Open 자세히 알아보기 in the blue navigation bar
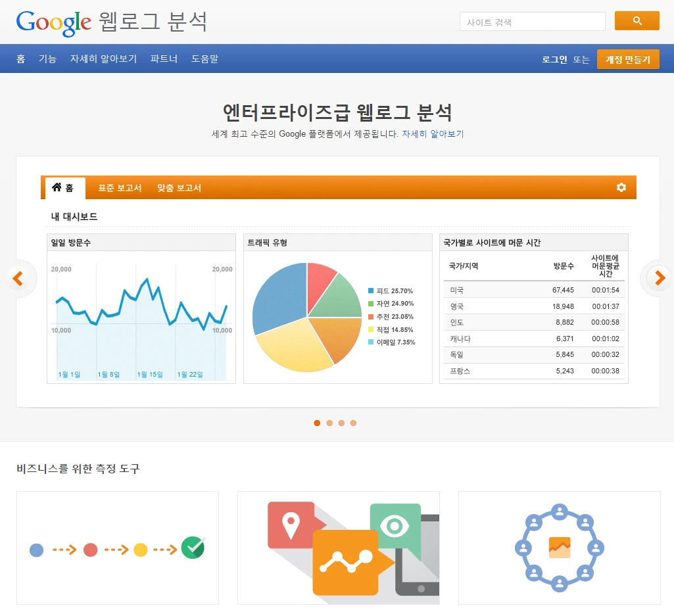This screenshot has height=616, width=674. point(104,59)
